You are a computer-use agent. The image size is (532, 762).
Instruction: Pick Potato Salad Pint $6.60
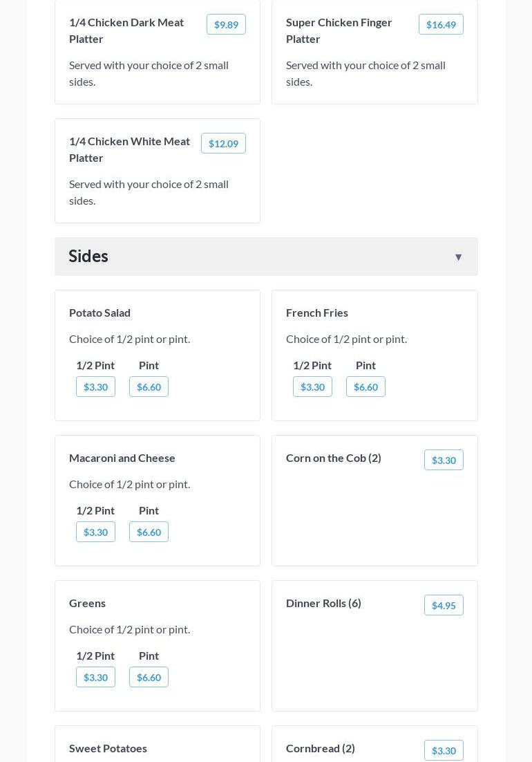[x=149, y=387]
